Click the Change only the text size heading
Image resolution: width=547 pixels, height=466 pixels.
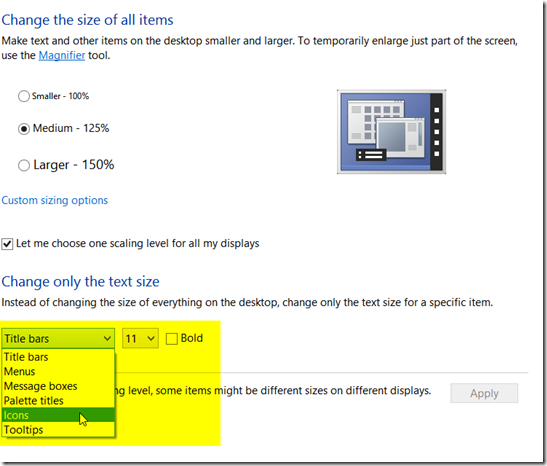[x=80, y=282]
